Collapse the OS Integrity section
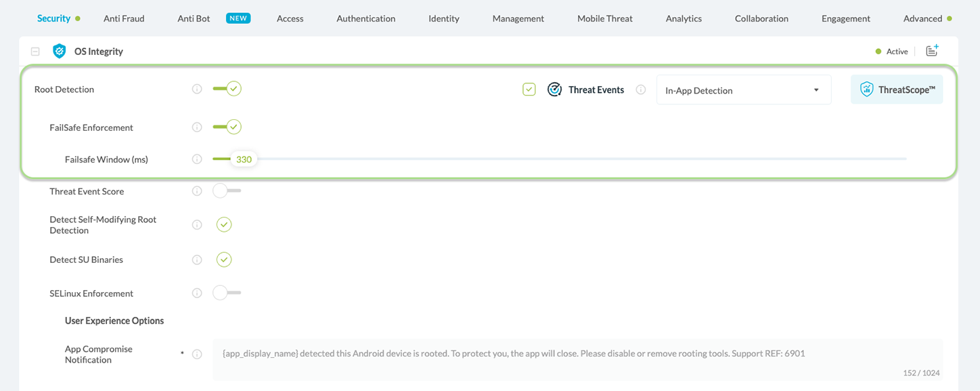 coord(35,52)
